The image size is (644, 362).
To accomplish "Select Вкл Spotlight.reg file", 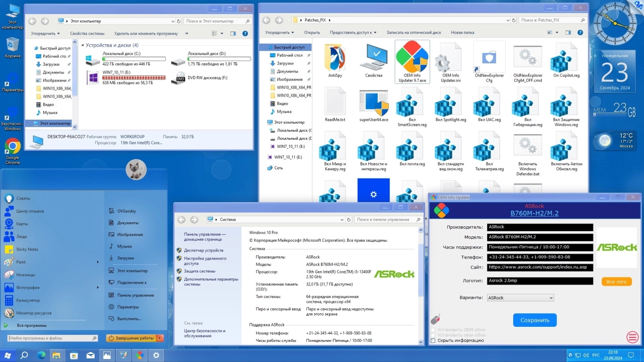I will click(x=451, y=105).
